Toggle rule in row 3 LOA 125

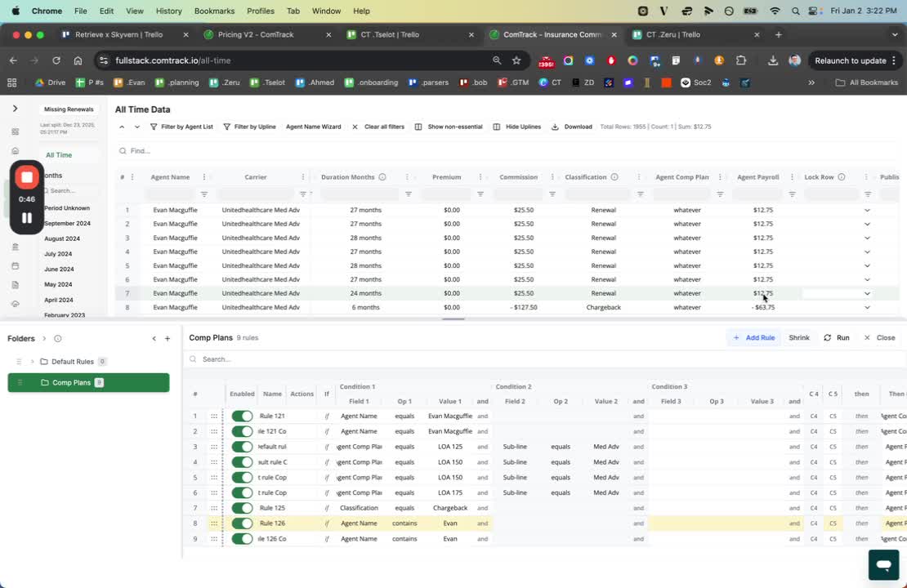tap(243, 447)
